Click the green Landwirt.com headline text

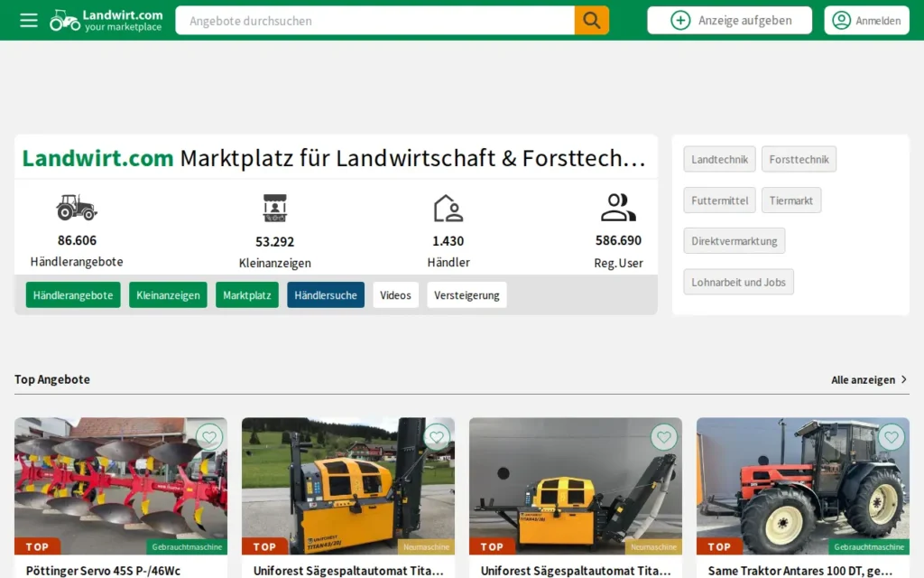pos(97,158)
